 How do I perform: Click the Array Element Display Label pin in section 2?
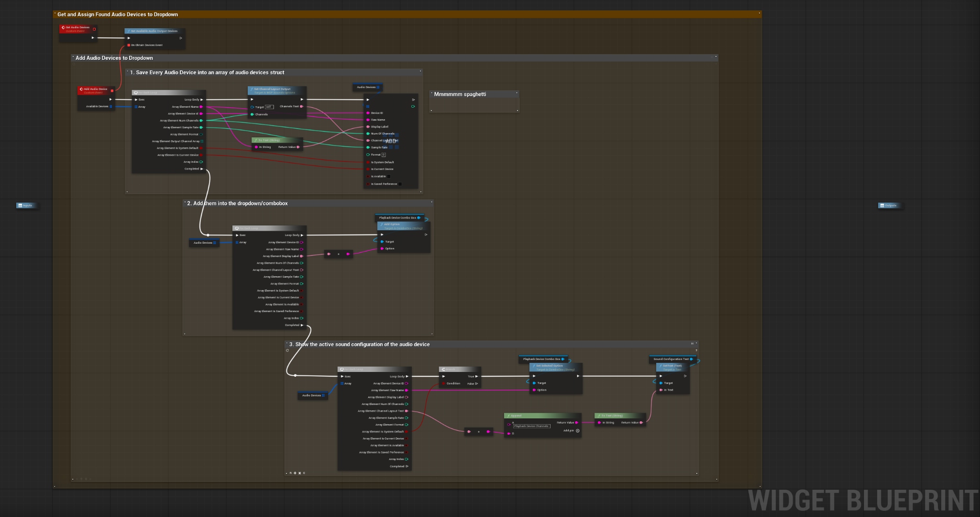[302, 256]
